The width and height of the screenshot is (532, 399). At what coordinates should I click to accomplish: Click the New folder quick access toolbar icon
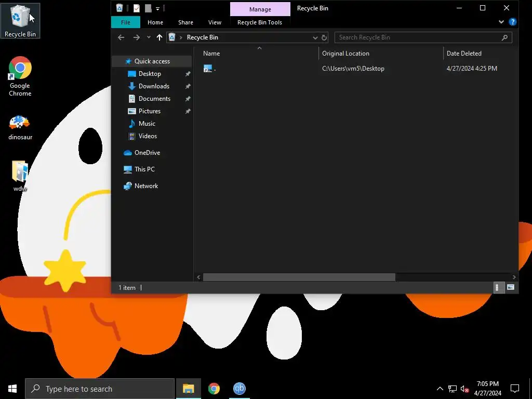(148, 8)
